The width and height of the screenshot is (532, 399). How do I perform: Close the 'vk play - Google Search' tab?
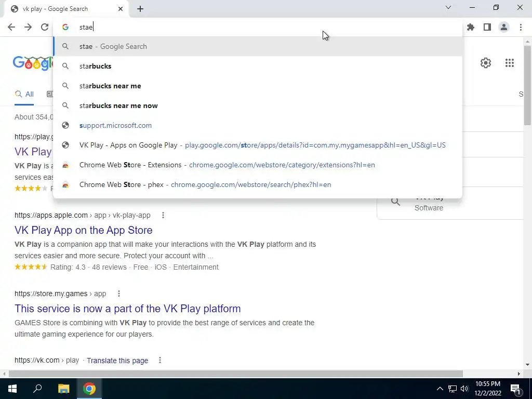tap(121, 9)
